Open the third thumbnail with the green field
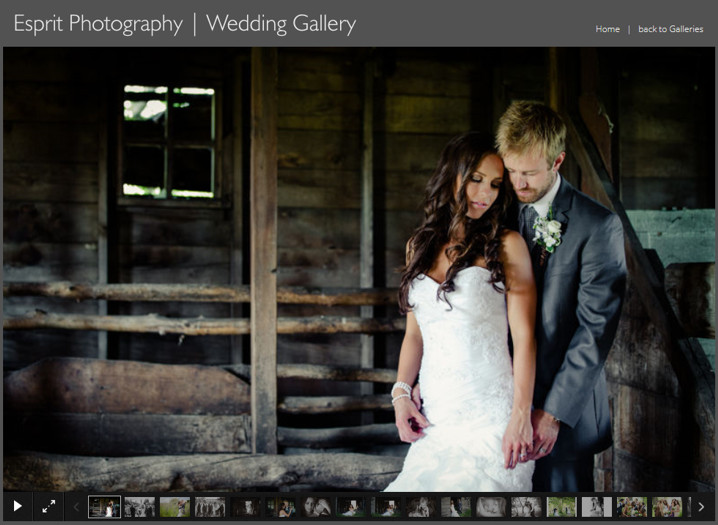The width and height of the screenshot is (718, 525). coord(175,507)
